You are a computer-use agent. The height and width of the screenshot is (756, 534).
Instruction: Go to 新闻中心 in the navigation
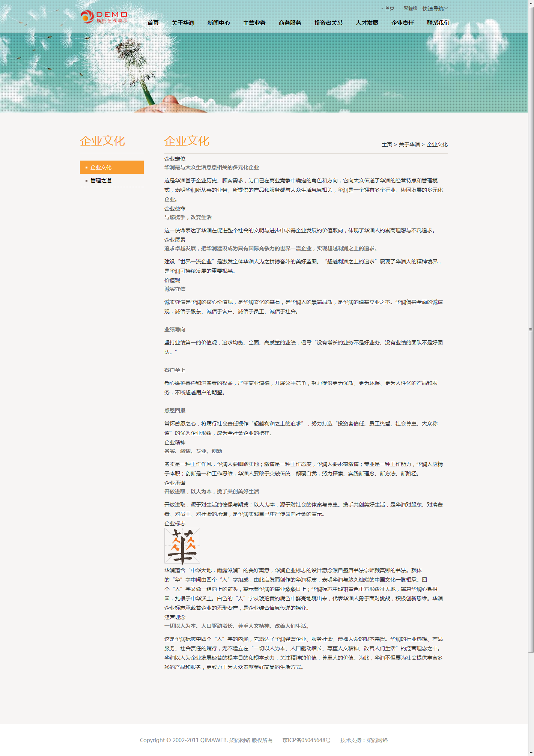pyautogui.click(x=219, y=23)
